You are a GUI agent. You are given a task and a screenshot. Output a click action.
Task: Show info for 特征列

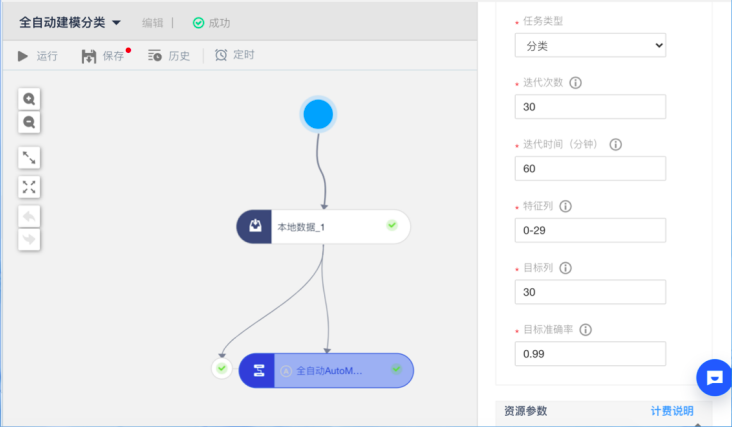pyautogui.click(x=565, y=206)
